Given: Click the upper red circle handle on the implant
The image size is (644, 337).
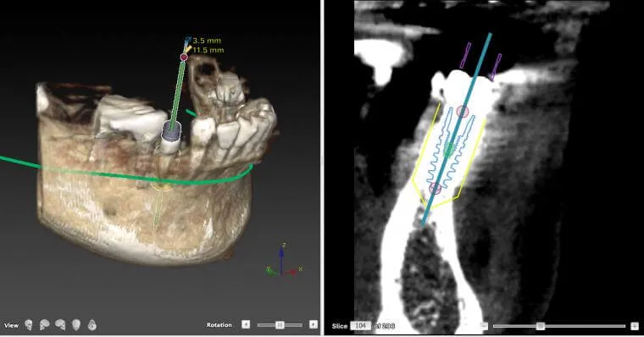Looking at the screenshot, I should [x=463, y=111].
